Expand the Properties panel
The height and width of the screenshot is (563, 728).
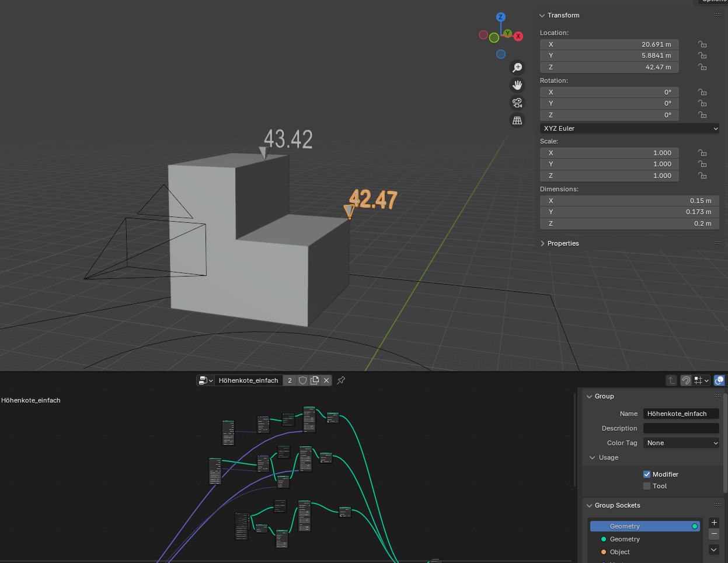pos(542,243)
